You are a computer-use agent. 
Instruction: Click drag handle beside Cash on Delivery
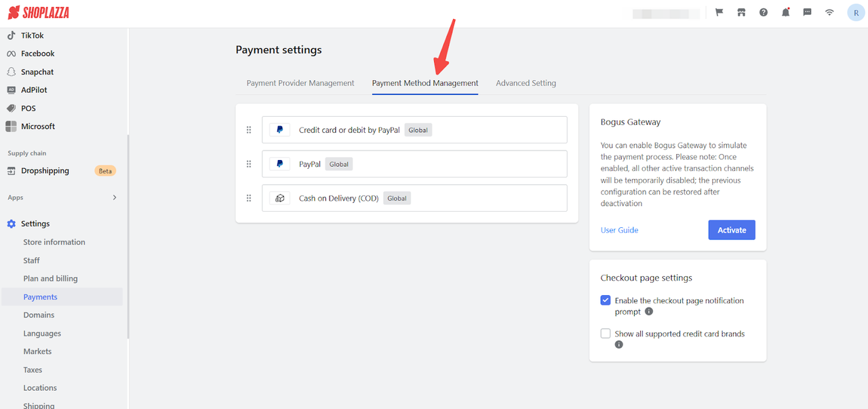coord(249,198)
